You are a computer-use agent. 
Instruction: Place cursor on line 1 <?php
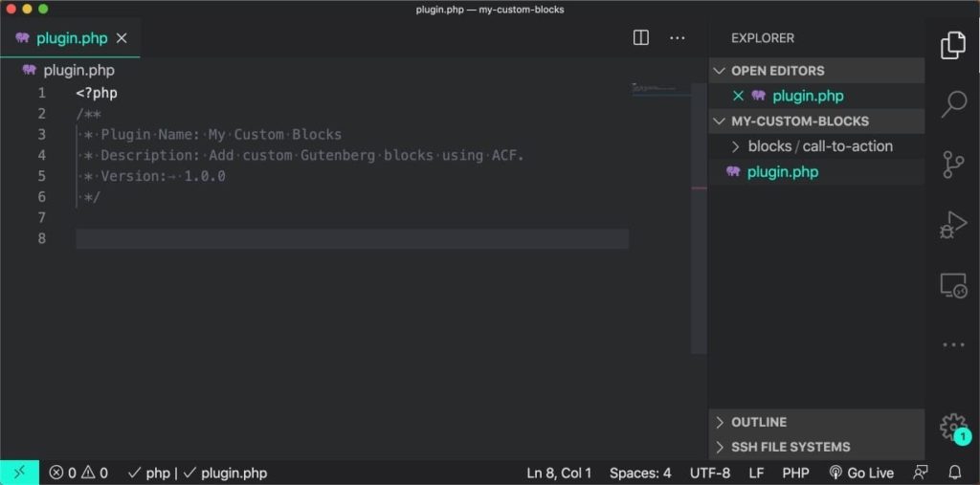click(x=97, y=93)
